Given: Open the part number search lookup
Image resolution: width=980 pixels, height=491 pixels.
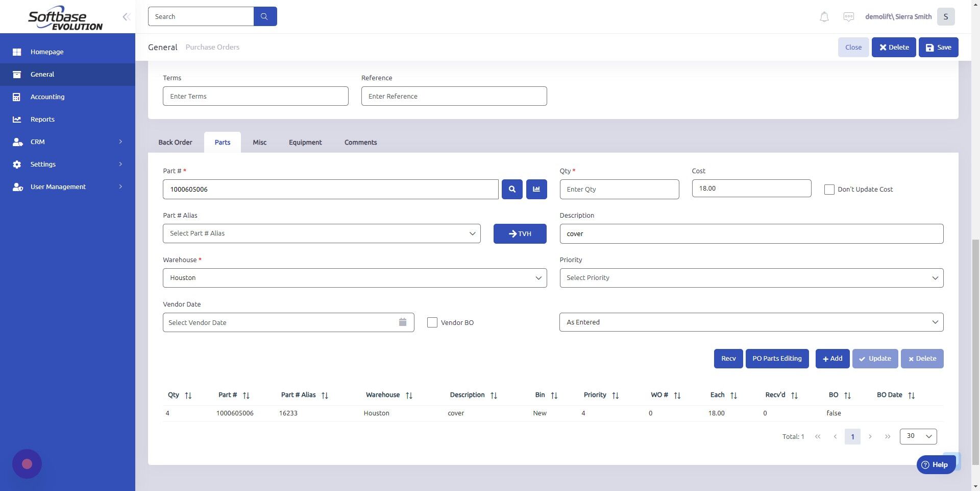Looking at the screenshot, I should (x=512, y=189).
